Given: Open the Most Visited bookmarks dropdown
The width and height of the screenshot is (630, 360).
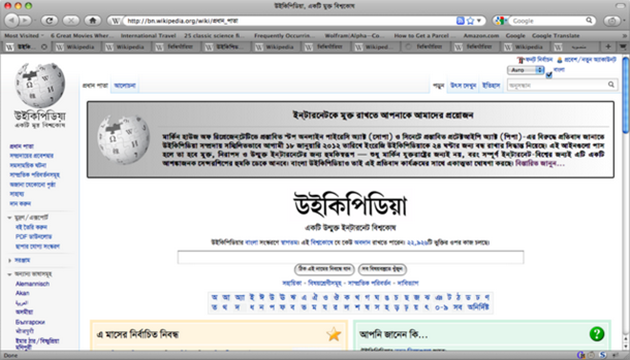Looking at the screenshot, I should 23,35.
